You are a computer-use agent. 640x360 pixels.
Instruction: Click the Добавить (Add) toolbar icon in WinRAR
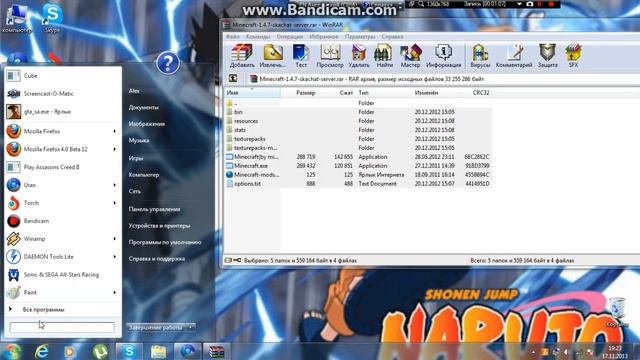tap(242, 56)
